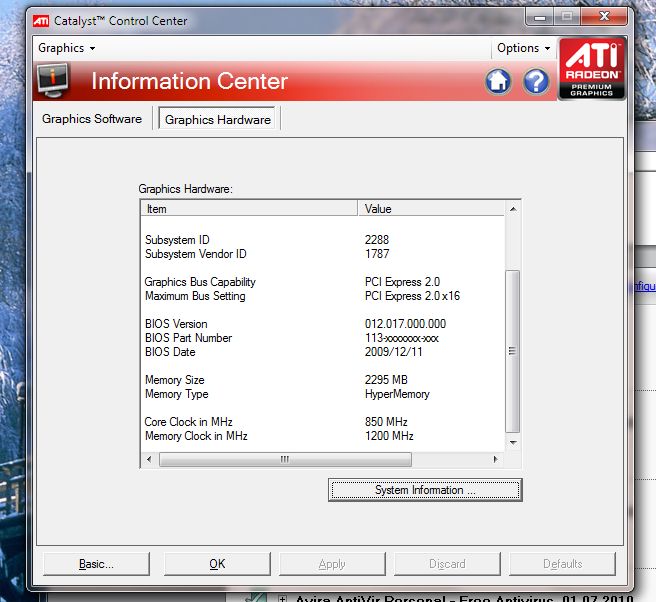Click the System Information button

pos(425,490)
